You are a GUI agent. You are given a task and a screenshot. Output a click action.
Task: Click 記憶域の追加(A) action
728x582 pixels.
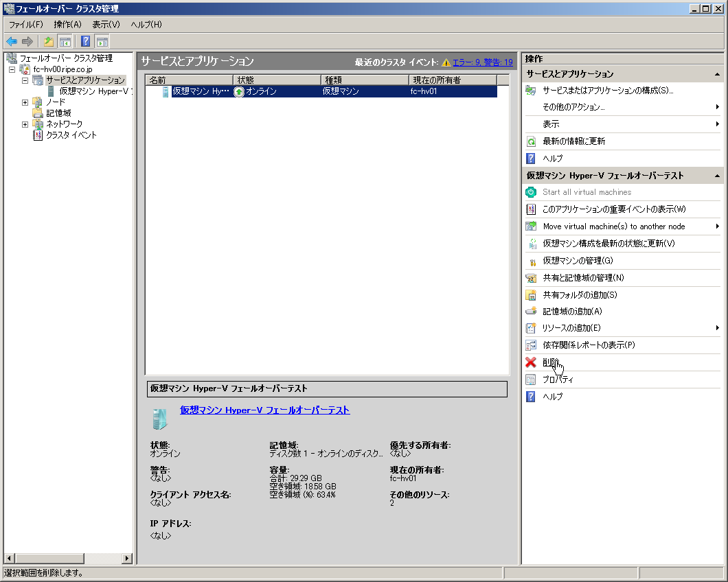tap(573, 312)
